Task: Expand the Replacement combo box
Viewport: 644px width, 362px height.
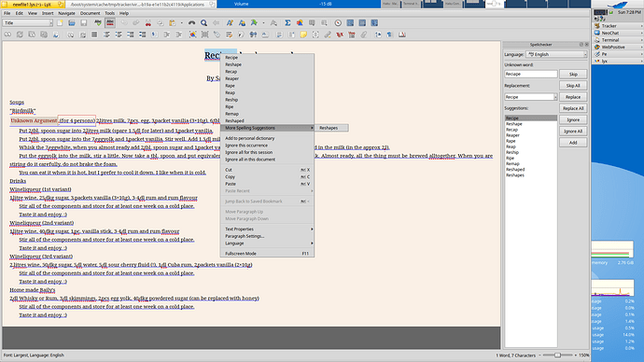Action: coord(555,97)
